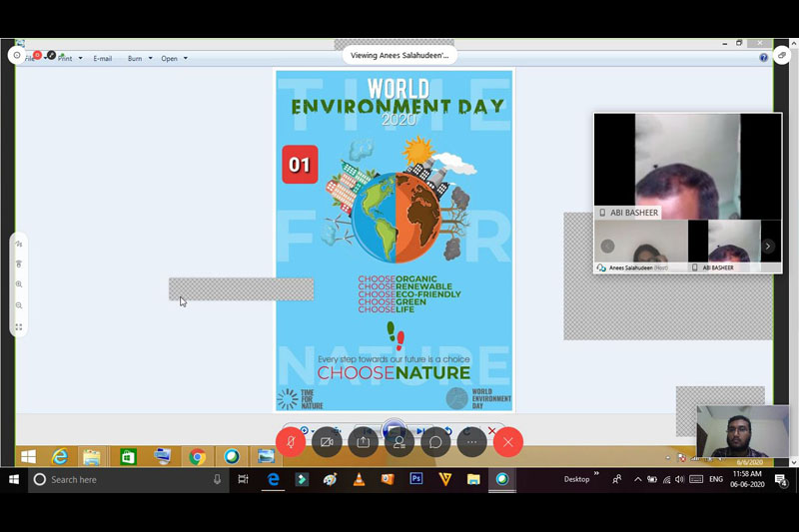Open the Open menu in viewer
The width and height of the screenshot is (799, 532).
(x=174, y=58)
